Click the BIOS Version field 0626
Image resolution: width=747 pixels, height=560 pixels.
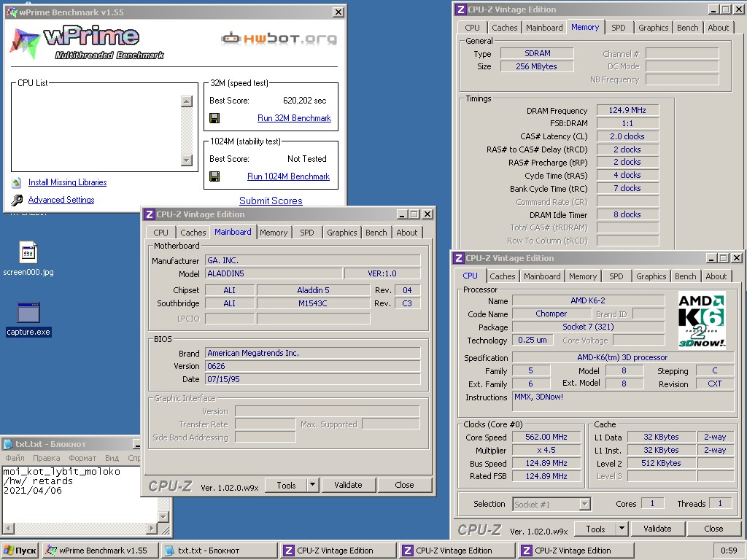pyautogui.click(x=313, y=366)
